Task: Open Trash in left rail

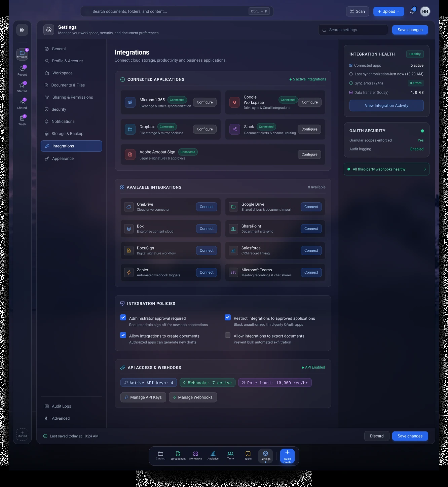Action: coord(22,120)
